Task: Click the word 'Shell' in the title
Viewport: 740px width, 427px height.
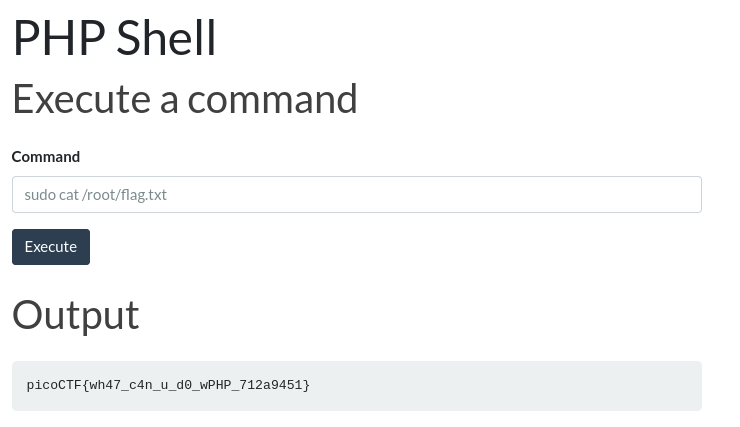Action: tap(166, 38)
